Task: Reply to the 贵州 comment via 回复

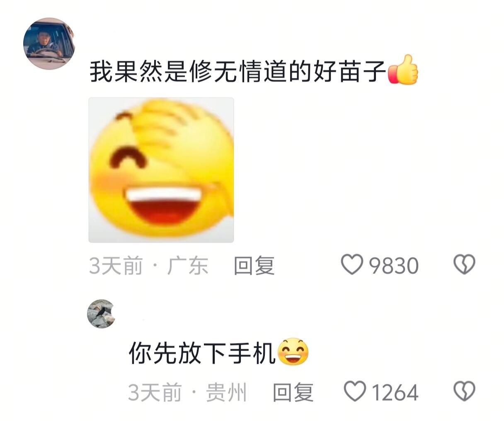Action: 293,392
